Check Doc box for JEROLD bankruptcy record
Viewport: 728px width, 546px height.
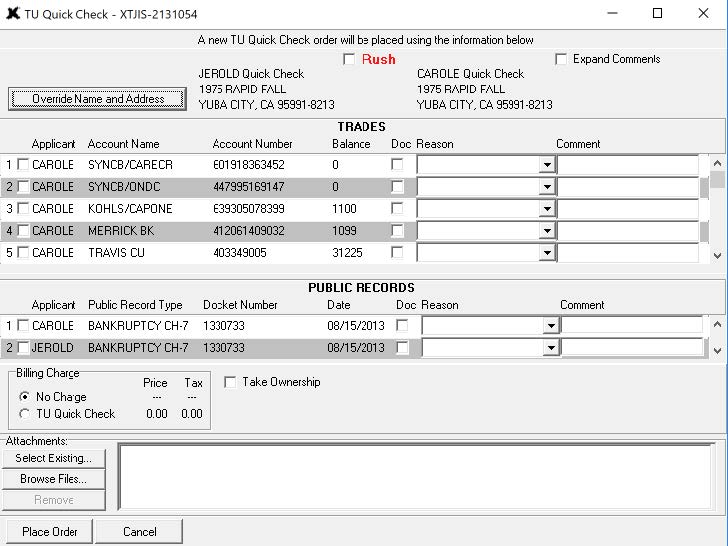point(402,347)
